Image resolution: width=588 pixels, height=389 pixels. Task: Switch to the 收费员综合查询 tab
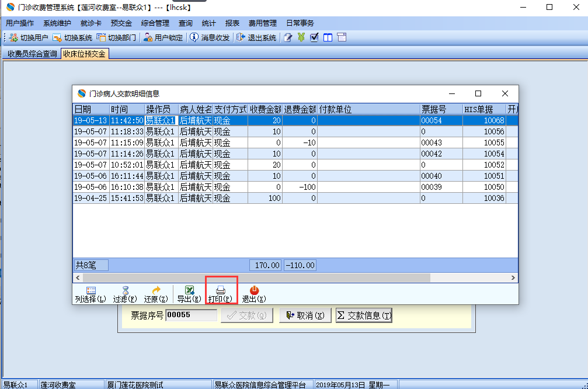pyautogui.click(x=32, y=54)
